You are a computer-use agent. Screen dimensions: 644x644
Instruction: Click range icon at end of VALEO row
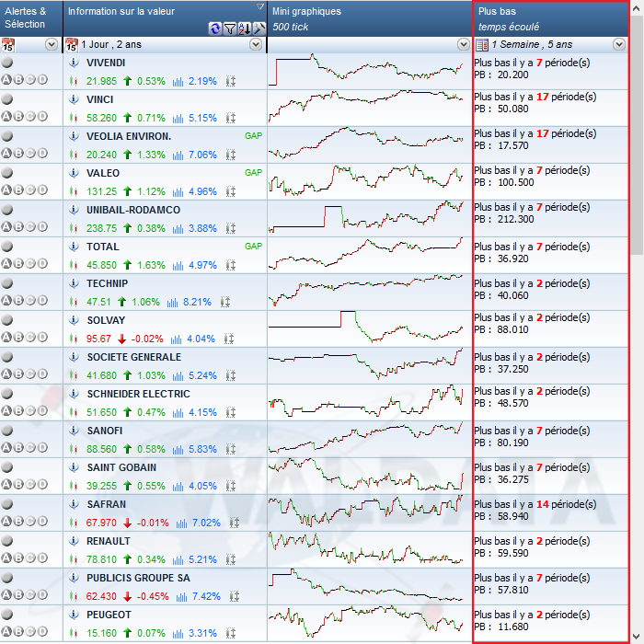[x=231, y=191]
